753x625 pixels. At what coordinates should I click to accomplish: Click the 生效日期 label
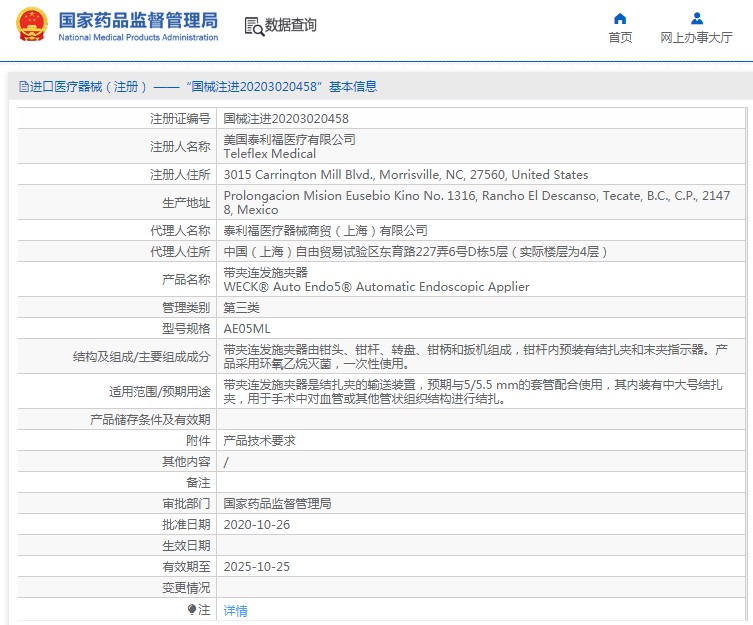point(186,546)
